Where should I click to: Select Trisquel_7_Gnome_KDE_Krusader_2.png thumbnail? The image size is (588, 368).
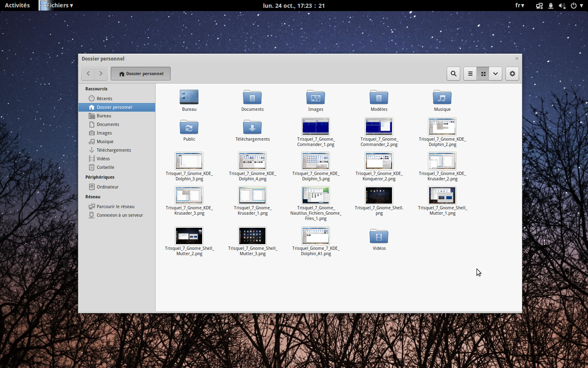pyautogui.click(x=442, y=161)
